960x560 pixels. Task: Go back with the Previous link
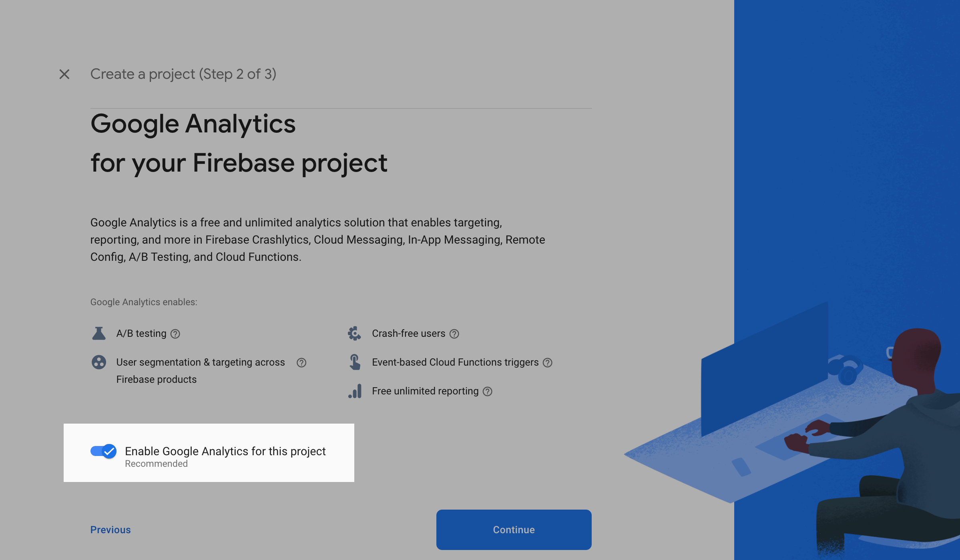(x=110, y=530)
